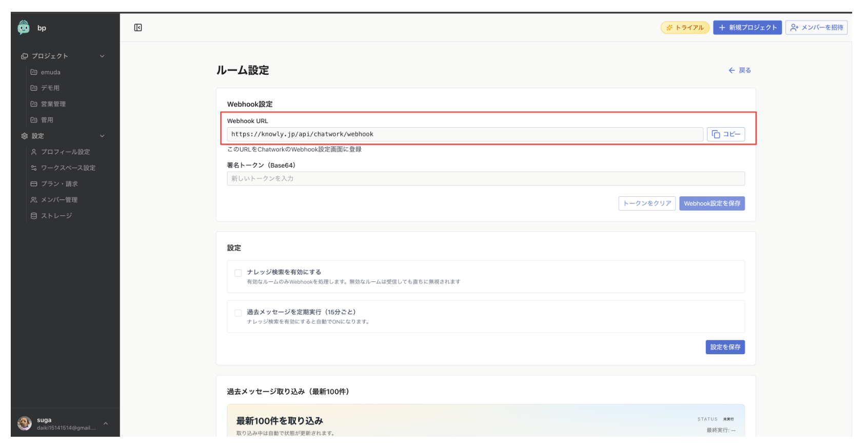The height and width of the screenshot is (447, 868).
Task: Focus the 署名トークン input field
Action: 486,178
